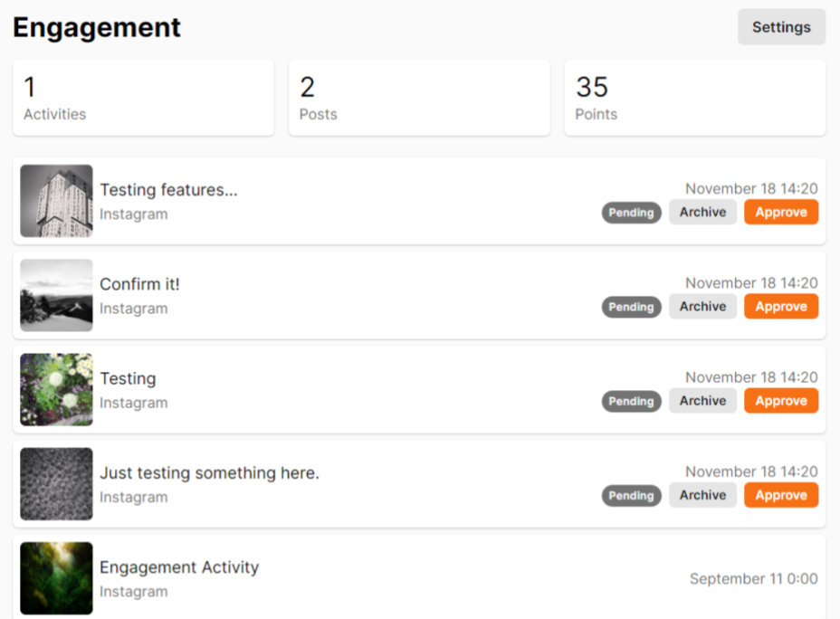Viewport: 840px width, 619px height.
Task: Select the Activities stat card
Action: [x=144, y=98]
